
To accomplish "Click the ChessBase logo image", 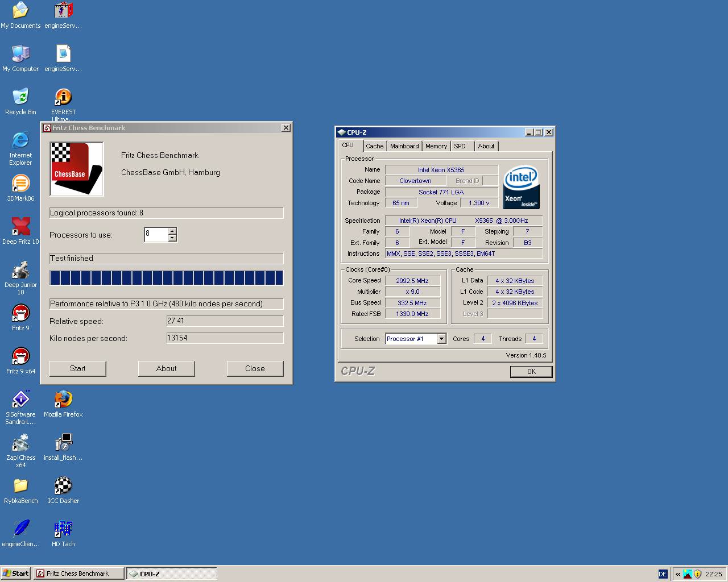I will (x=77, y=169).
